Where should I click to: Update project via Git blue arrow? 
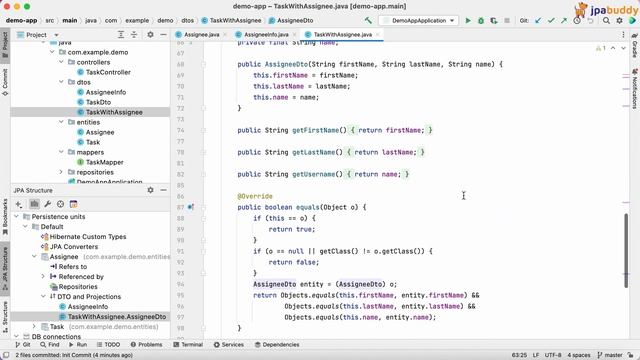click(x=538, y=20)
